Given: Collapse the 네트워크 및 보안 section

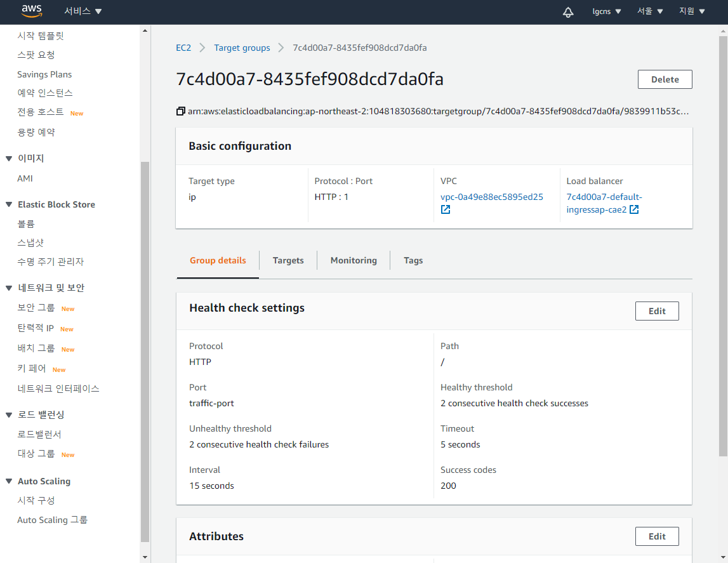Looking at the screenshot, I should (9, 288).
